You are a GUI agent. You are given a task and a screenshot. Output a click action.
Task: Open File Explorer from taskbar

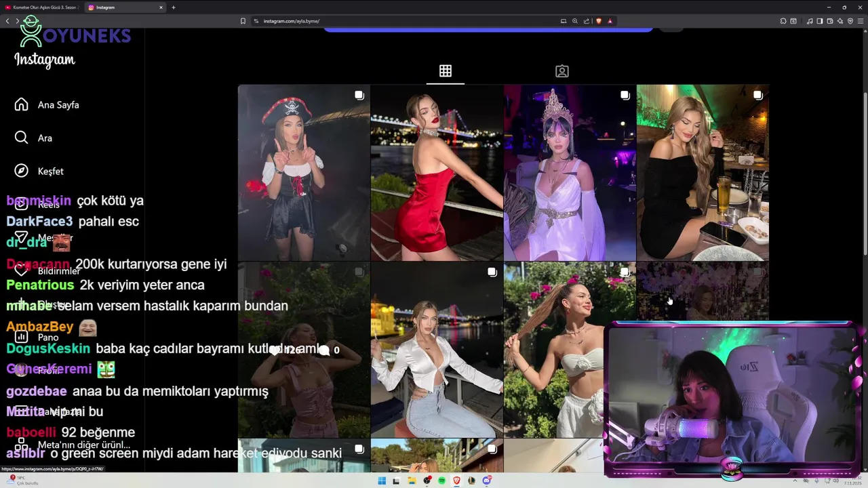(412, 481)
